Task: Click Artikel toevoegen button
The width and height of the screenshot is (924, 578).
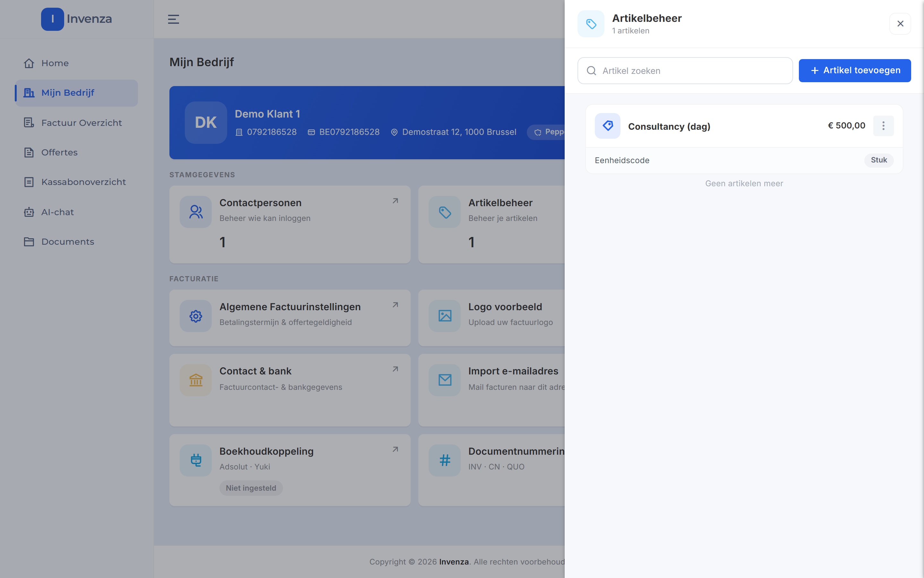Action: tap(854, 70)
